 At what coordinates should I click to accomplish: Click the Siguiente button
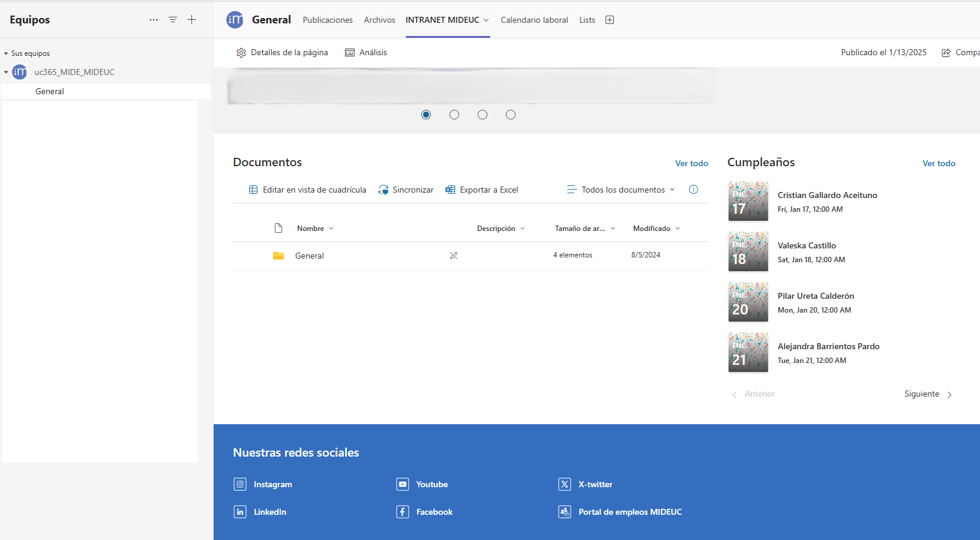click(928, 394)
